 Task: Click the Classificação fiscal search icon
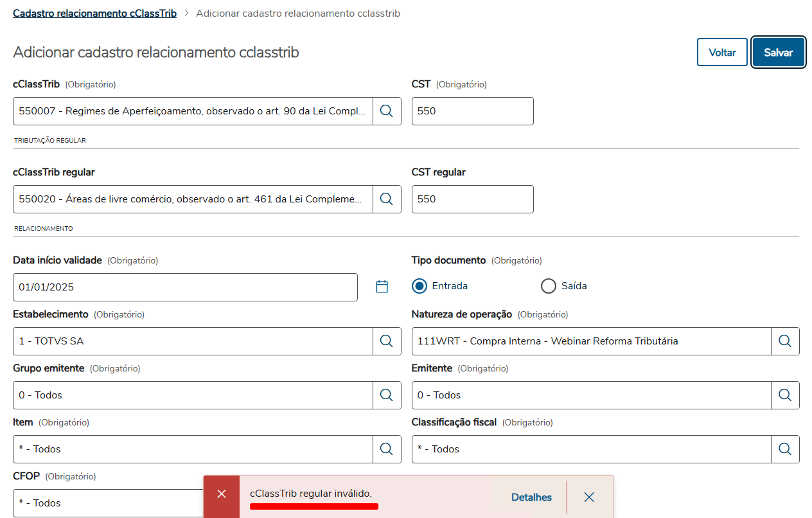pos(785,449)
